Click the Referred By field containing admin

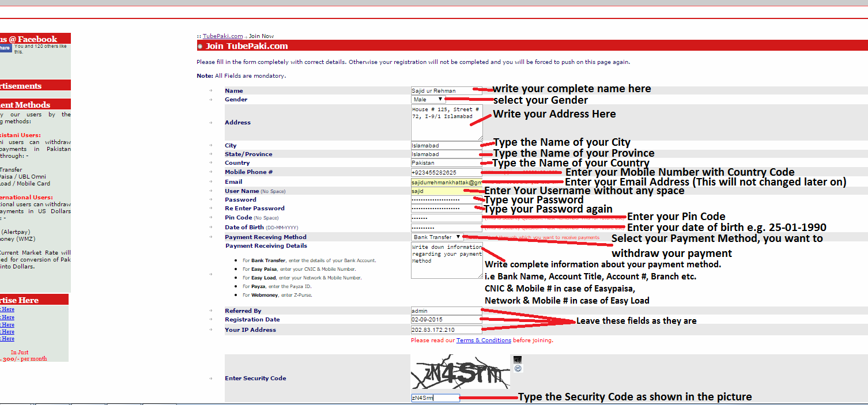pos(446,311)
